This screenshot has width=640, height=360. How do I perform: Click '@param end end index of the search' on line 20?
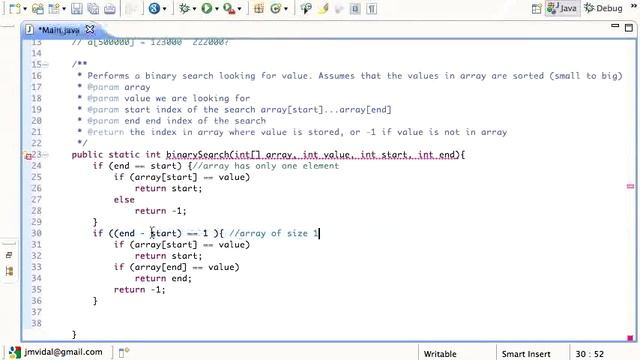point(176,121)
